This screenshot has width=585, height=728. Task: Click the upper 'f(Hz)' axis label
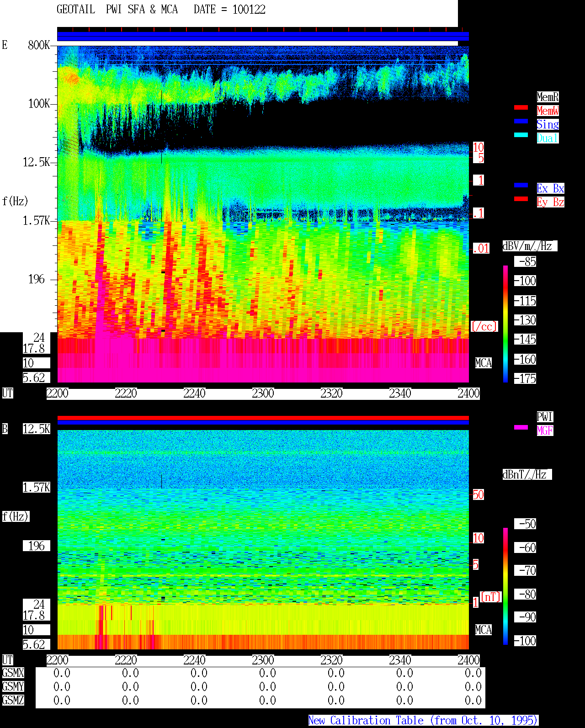coord(15,201)
